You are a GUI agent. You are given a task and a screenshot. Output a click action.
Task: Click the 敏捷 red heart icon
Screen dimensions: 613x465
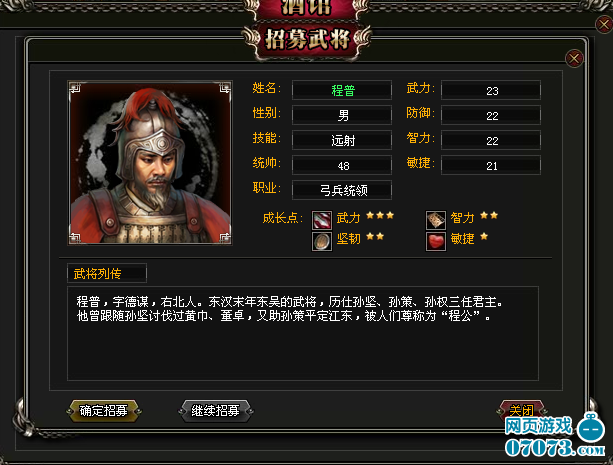(x=436, y=241)
